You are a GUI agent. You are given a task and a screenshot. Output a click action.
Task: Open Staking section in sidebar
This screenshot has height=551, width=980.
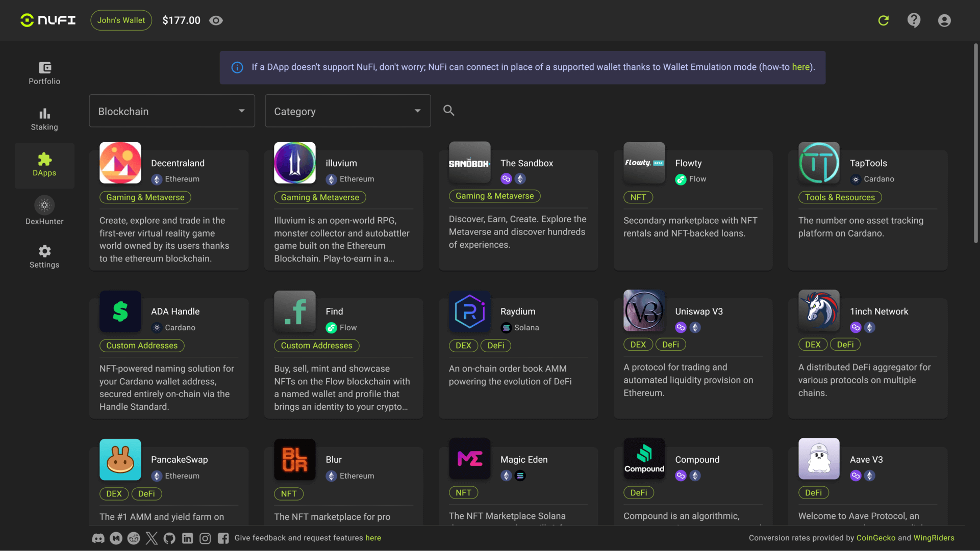[x=44, y=119]
